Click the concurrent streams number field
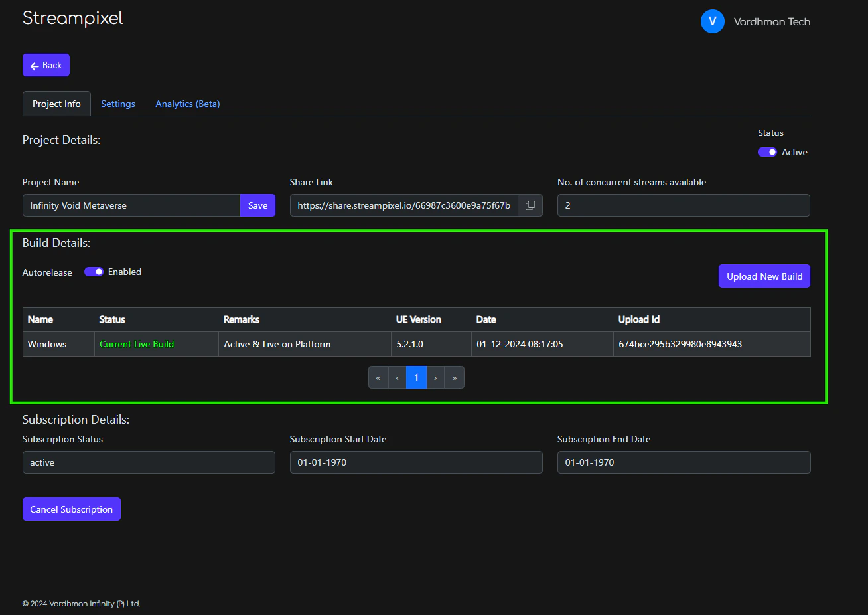Image resolution: width=868 pixels, height=615 pixels. pos(684,205)
